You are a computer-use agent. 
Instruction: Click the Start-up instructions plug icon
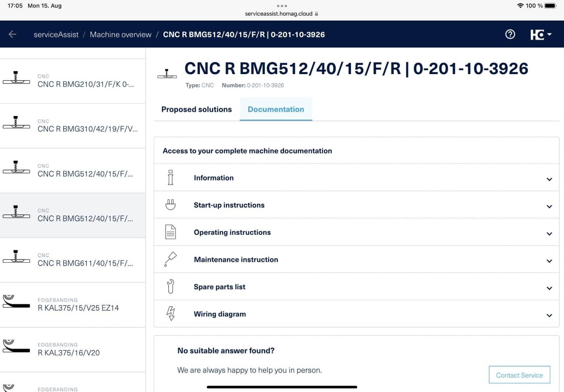click(x=170, y=205)
